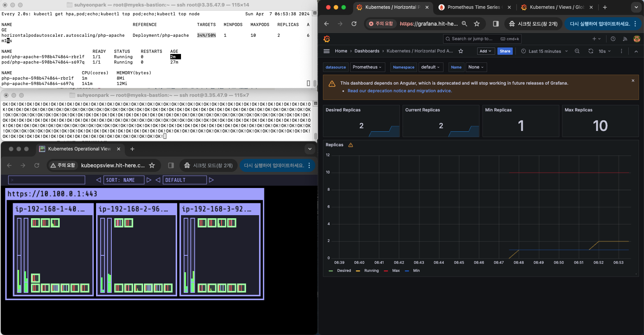644x335 pixels.
Task: Click node ip-192-168-3-92 header
Action: click(x=221, y=209)
